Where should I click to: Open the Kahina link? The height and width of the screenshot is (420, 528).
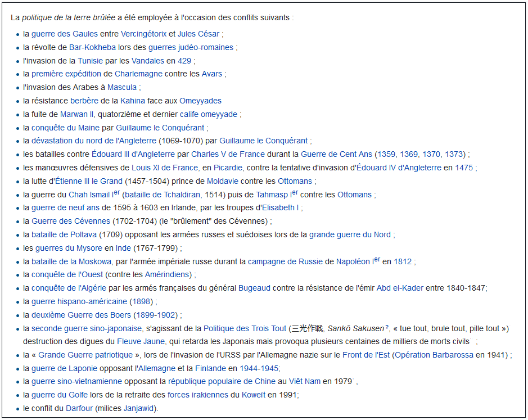(133, 101)
